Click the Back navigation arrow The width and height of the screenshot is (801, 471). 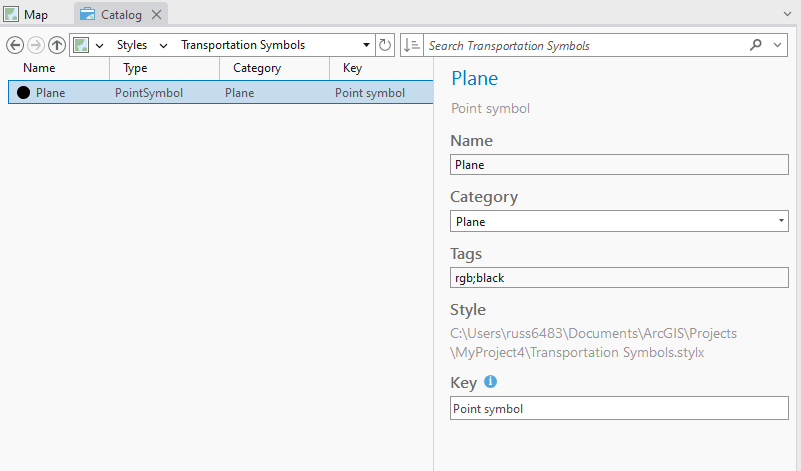[x=14, y=46]
